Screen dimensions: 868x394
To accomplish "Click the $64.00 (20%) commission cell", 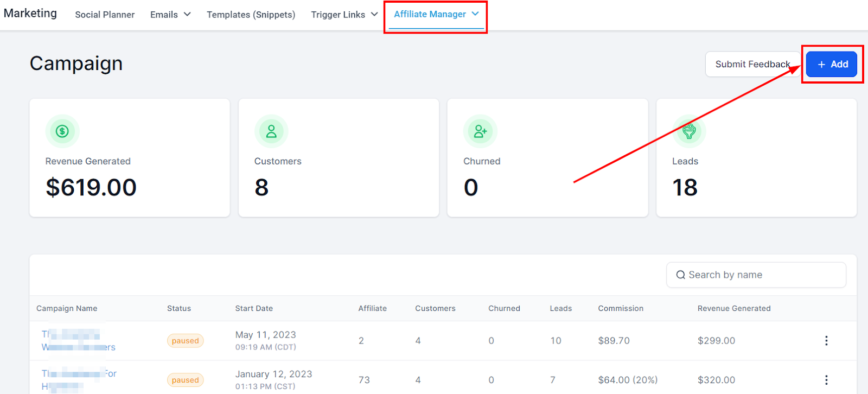I will tap(628, 380).
